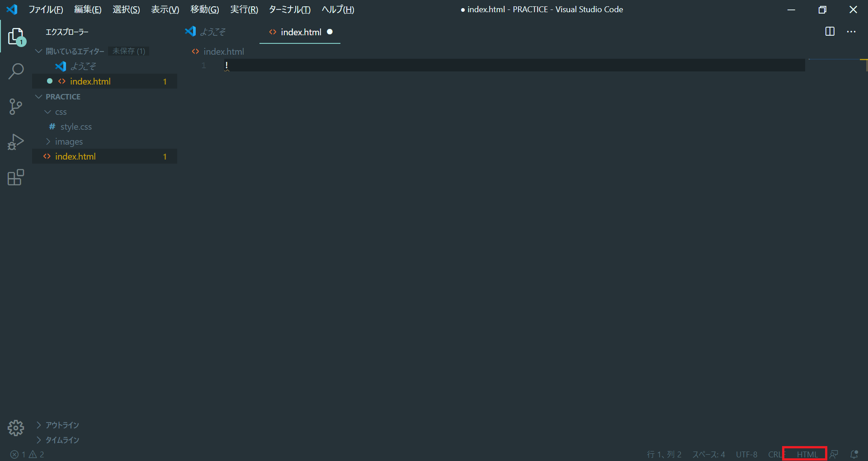Open the ターミナル(T) menu
This screenshot has width=868, height=461.
289,9
